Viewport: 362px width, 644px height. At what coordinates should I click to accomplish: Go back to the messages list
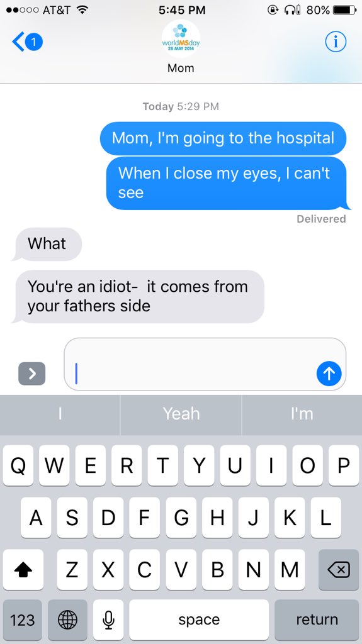(x=27, y=42)
